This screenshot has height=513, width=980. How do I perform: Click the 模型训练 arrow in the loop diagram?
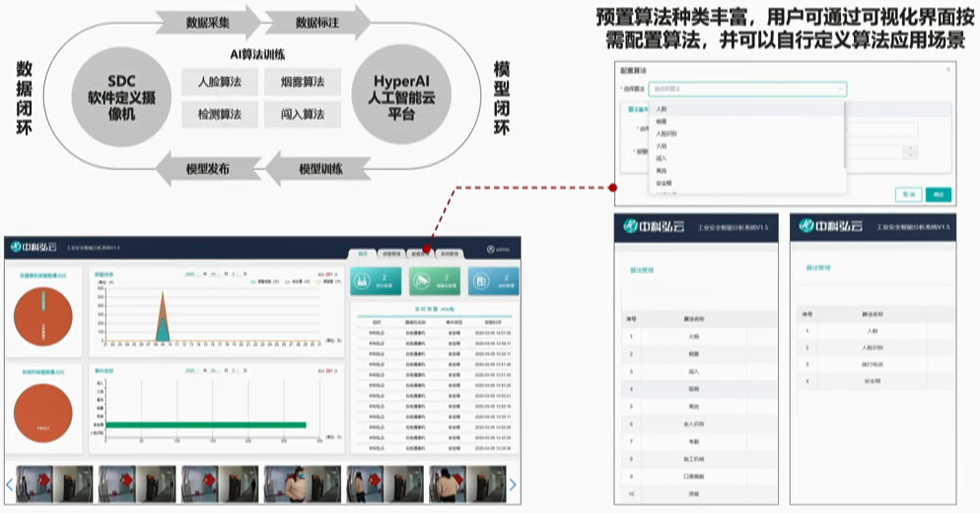pyautogui.click(x=320, y=169)
